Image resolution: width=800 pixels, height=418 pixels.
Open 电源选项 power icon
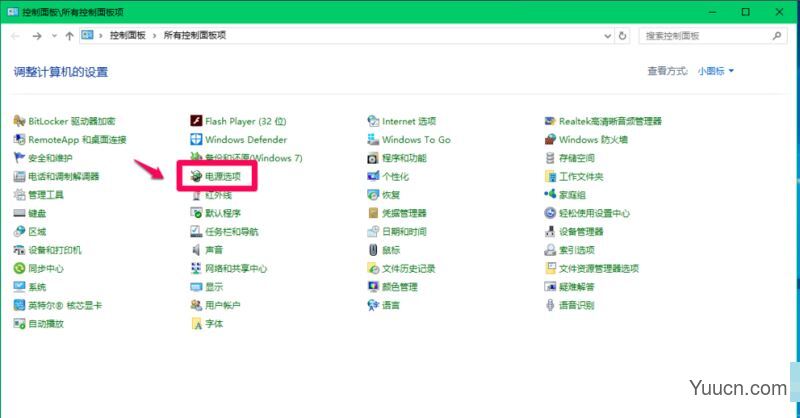[x=196, y=176]
